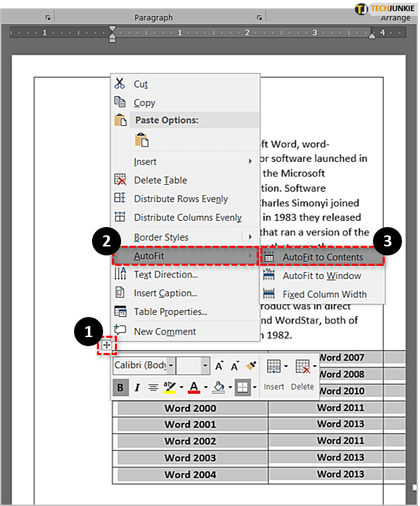Choose Distribute Rows Evenly from context menu
This screenshot has height=506, width=420.
(x=180, y=199)
